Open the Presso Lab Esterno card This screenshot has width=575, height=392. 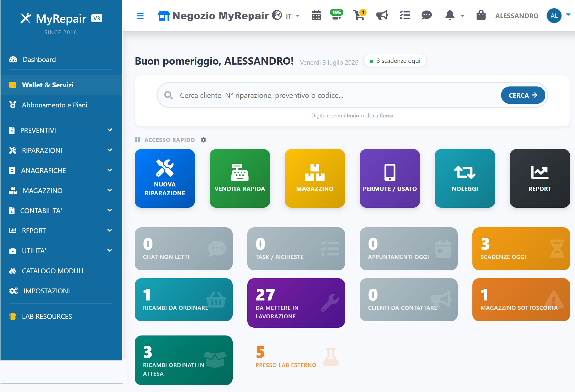(x=296, y=357)
